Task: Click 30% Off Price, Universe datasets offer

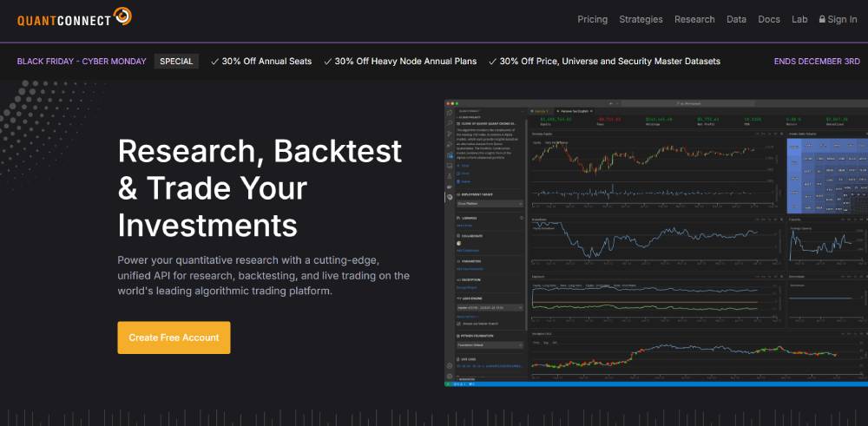Action: (604, 62)
